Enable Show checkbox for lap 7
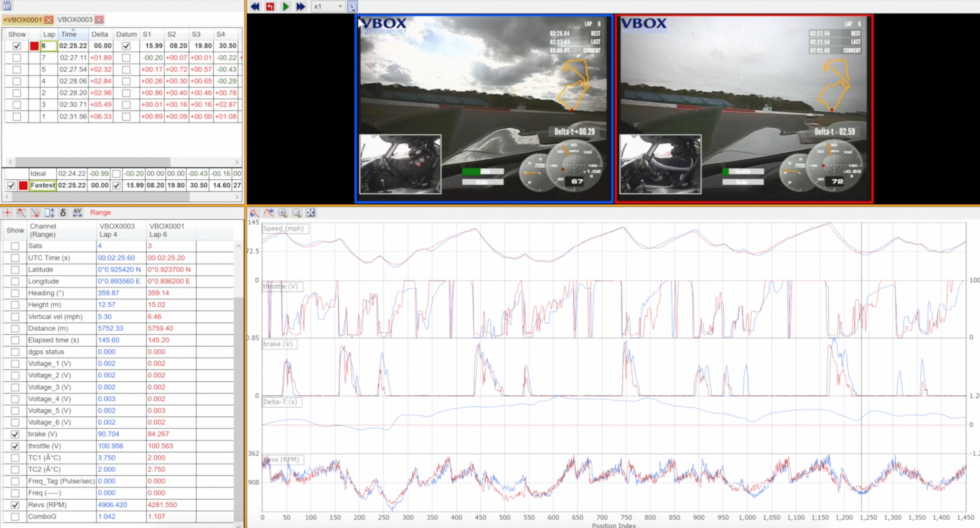 pos(16,57)
